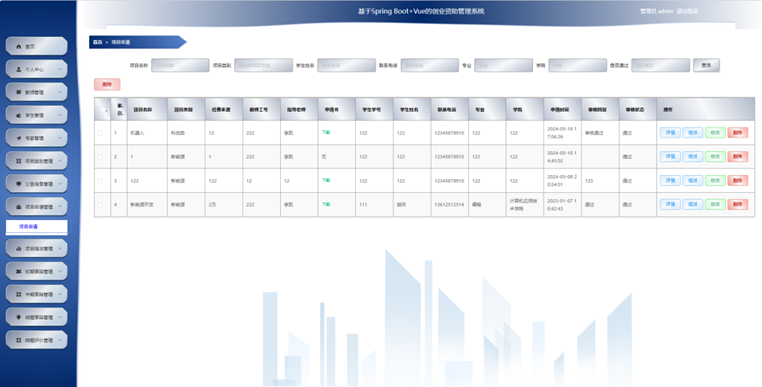Click 删除 for row 机器人

tap(738, 133)
